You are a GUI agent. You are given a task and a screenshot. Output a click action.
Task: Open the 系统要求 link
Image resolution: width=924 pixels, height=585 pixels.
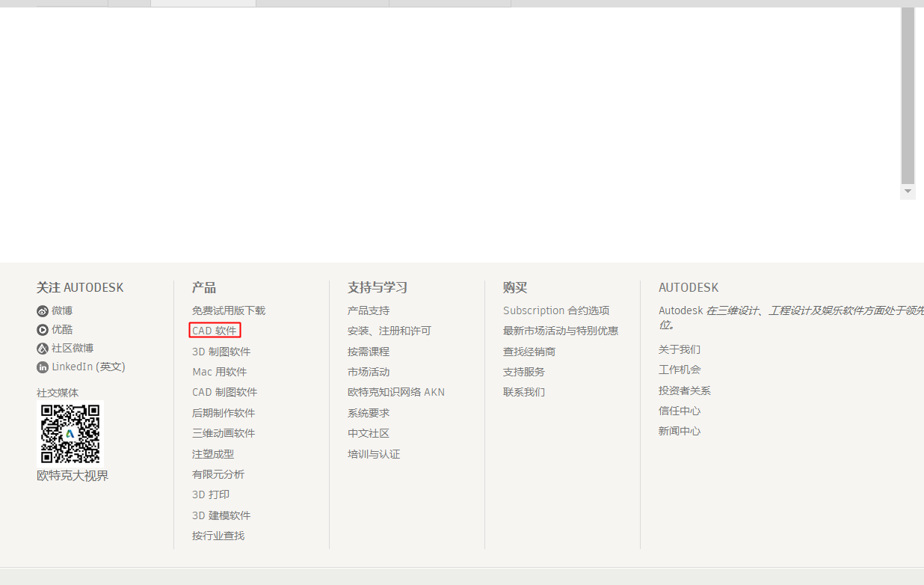[369, 413]
